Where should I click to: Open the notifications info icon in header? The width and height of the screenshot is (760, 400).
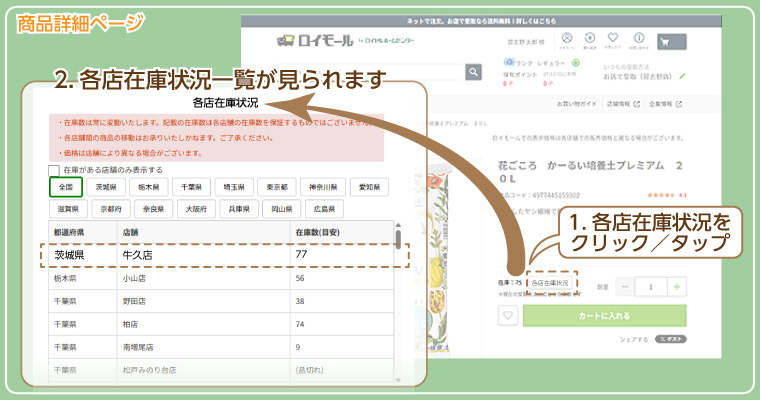[x=639, y=40]
